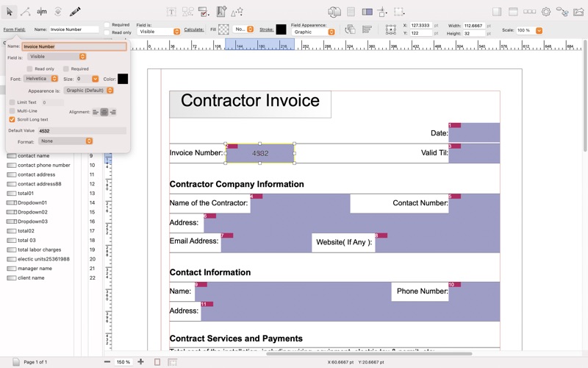Open the settings gear icon
The image size is (588, 368).
(546, 12)
